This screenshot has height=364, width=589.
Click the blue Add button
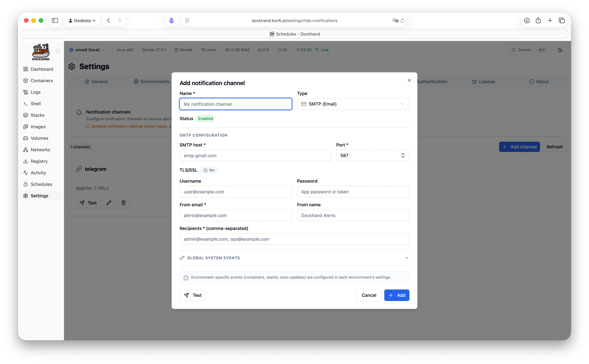pyautogui.click(x=396, y=295)
